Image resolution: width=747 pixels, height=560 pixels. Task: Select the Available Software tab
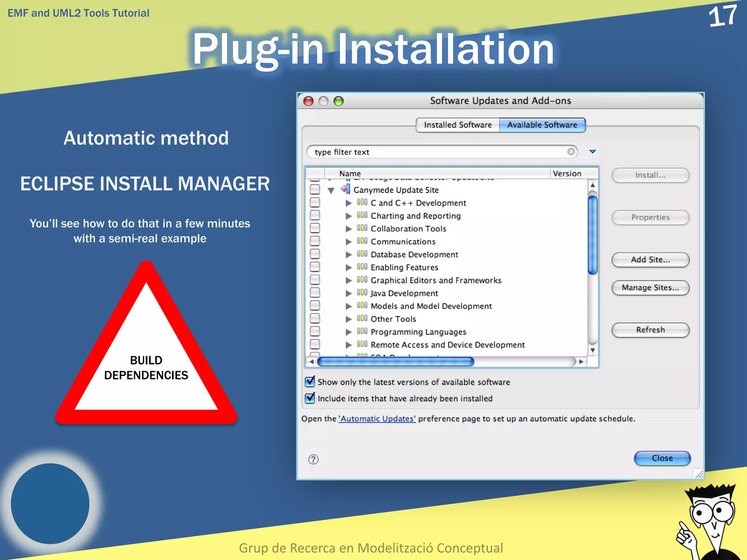coord(542,125)
